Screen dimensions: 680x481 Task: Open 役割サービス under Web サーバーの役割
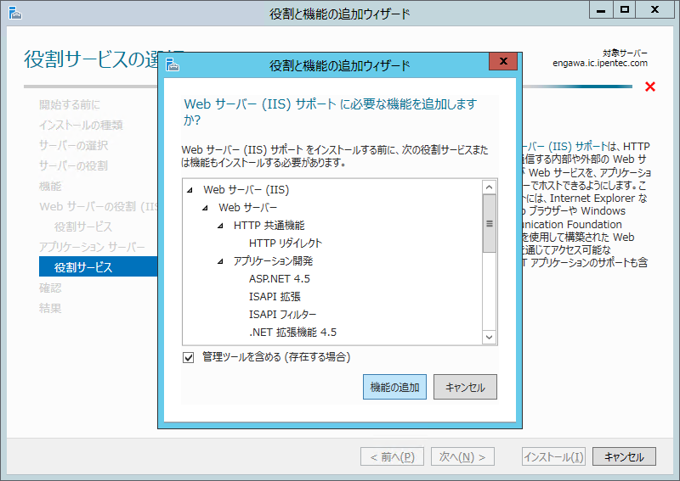pos(83,227)
